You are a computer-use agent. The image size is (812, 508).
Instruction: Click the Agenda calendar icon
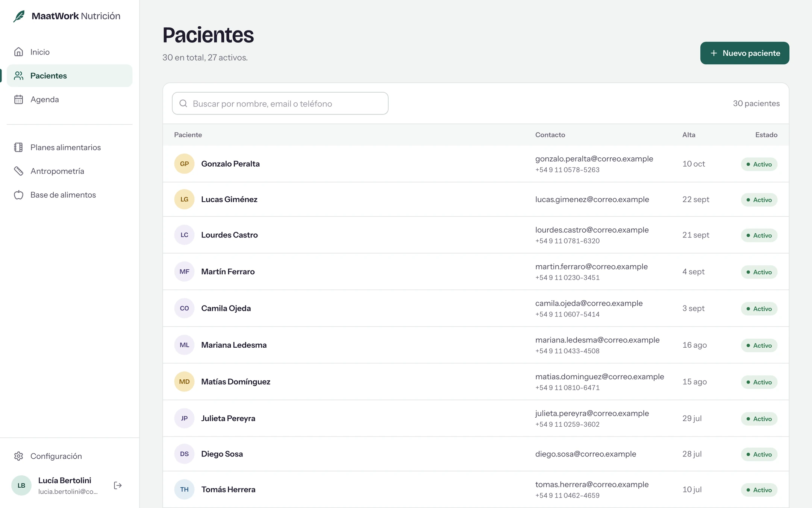tap(18, 99)
